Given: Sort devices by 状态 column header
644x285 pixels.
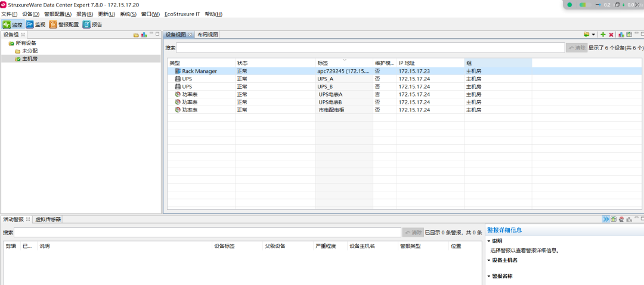Looking at the screenshot, I should (x=275, y=63).
